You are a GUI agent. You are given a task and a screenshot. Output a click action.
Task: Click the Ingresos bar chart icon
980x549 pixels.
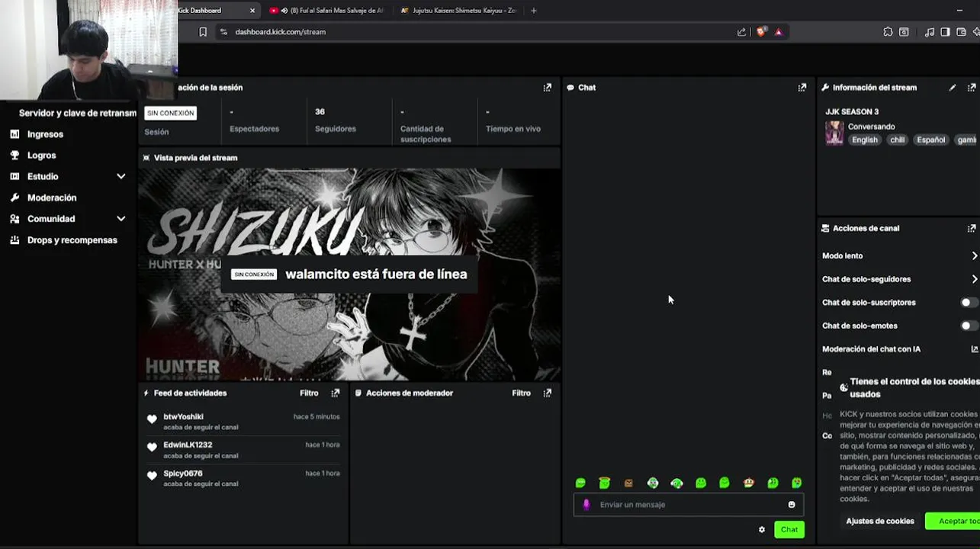(x=14, y=134)
